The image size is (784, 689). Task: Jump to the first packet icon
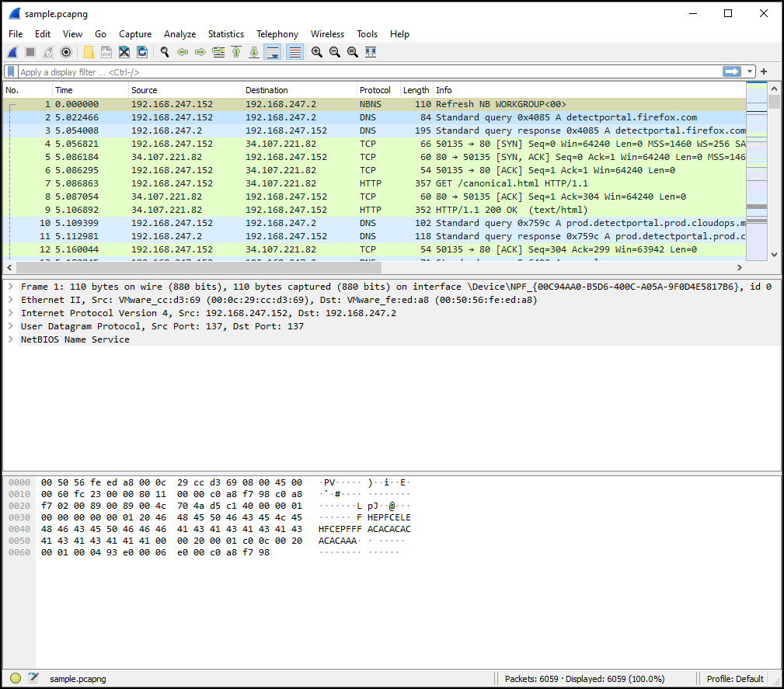pyautogui.click(x=236, y=52)
